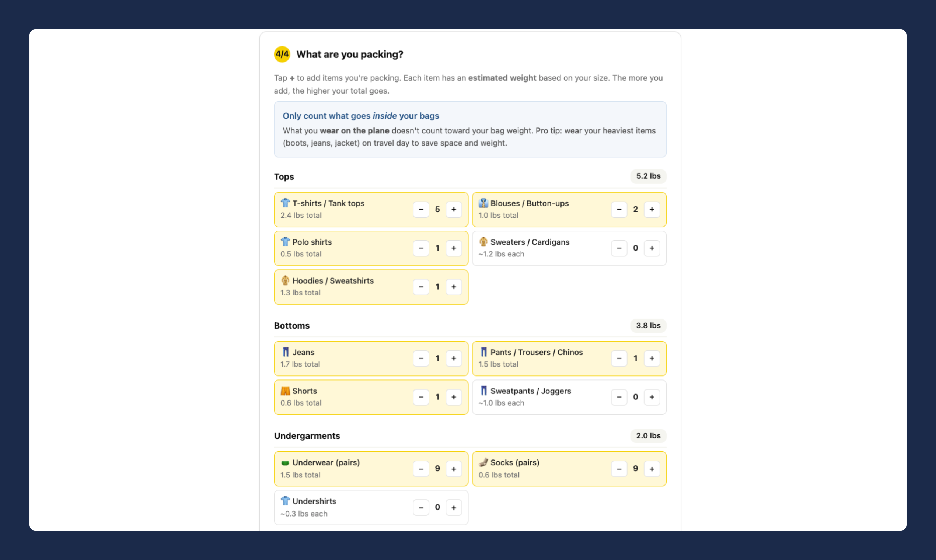The image size is (936, 560).
Task: Remove the Shorts item
Action: click(421, 397)
